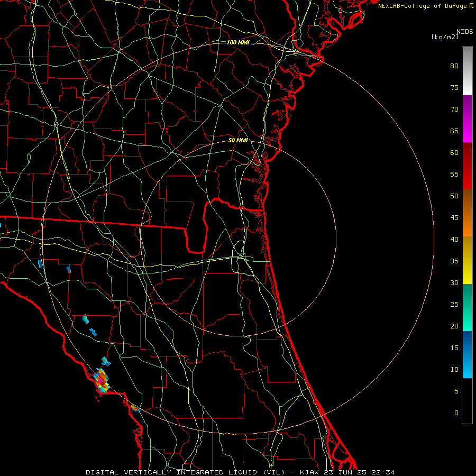
Task: Click the 55 value on the color scale
Action: [454, 174]
